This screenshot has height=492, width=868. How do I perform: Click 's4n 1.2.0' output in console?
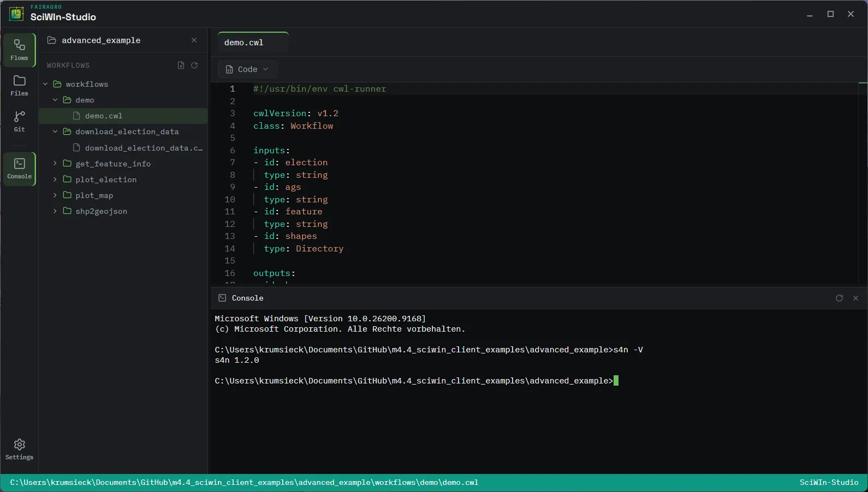pyautogui.click(x=237, y=360)
